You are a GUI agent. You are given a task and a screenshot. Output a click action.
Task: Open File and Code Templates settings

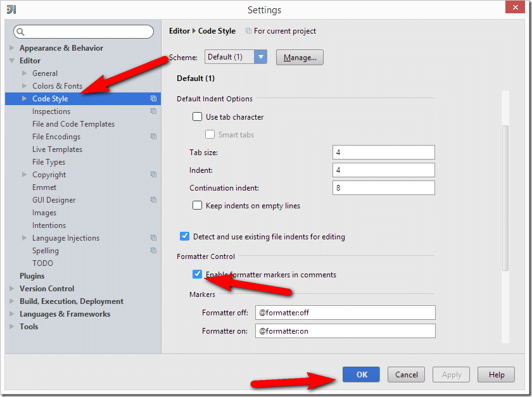(73, 124)
